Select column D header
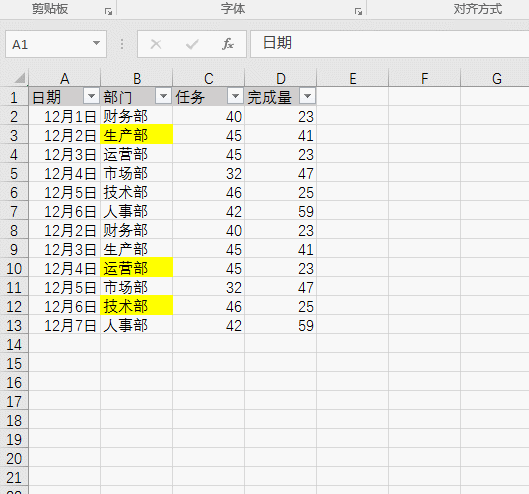This screenshot has width=529, height=494. (281, 79)
